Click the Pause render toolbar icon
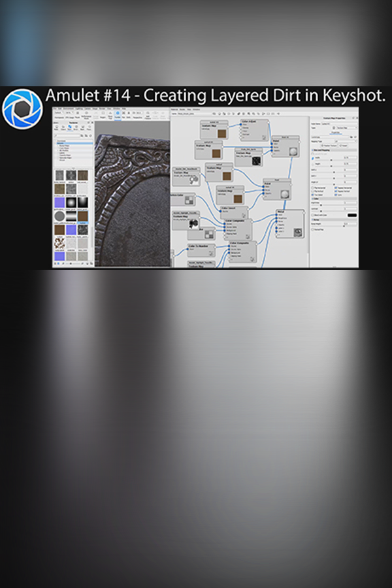Image resolution: width=392 pixels, height=588 pixels. (x=77, y=115)
